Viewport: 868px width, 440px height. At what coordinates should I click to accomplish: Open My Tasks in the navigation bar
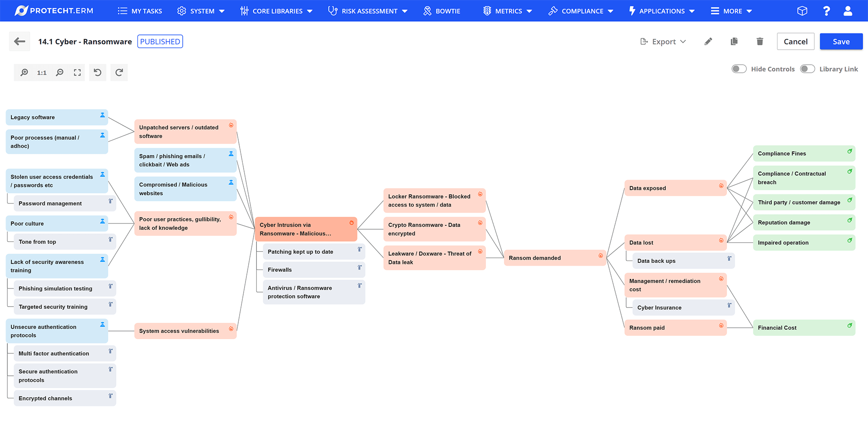point(140,11)
